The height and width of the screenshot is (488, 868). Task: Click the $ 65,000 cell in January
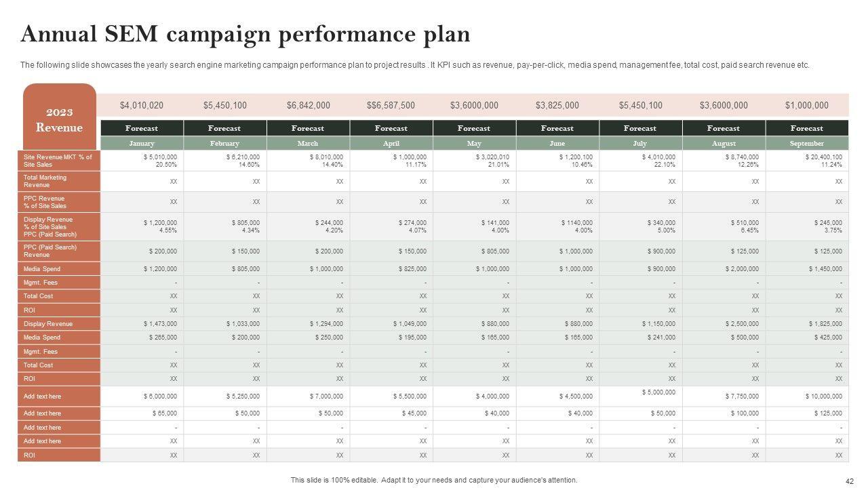click(x=165, y=413)
